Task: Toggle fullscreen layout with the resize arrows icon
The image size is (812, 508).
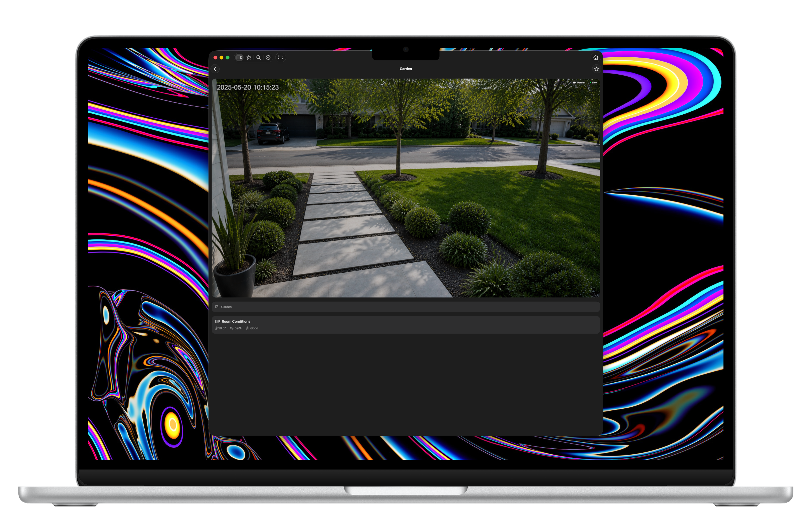Action: (281, 58)
